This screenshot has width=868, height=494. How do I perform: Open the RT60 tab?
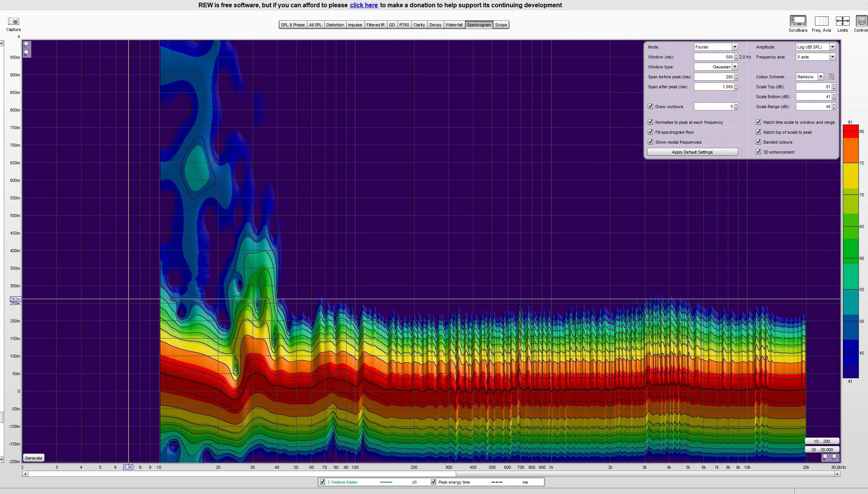404,25
